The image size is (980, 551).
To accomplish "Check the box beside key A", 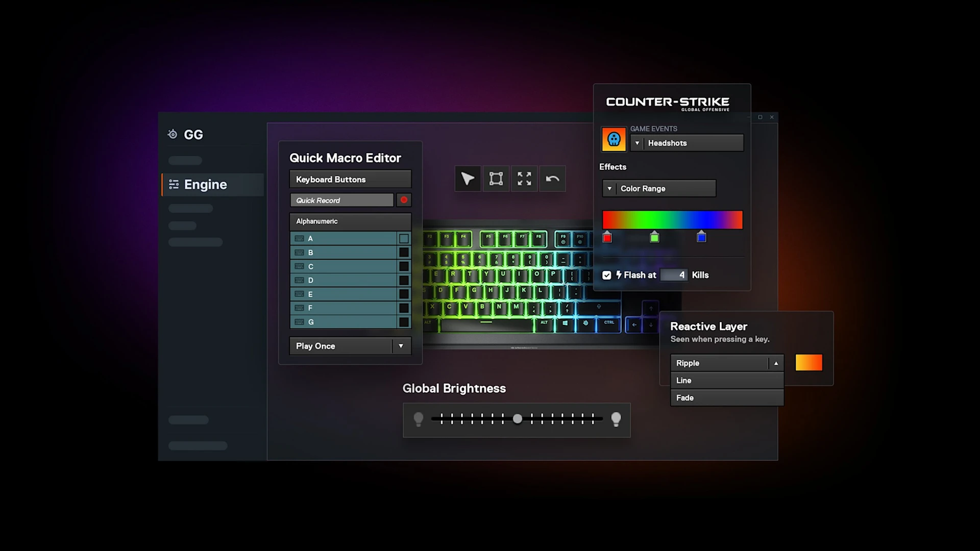I will (x=404, y=239).
